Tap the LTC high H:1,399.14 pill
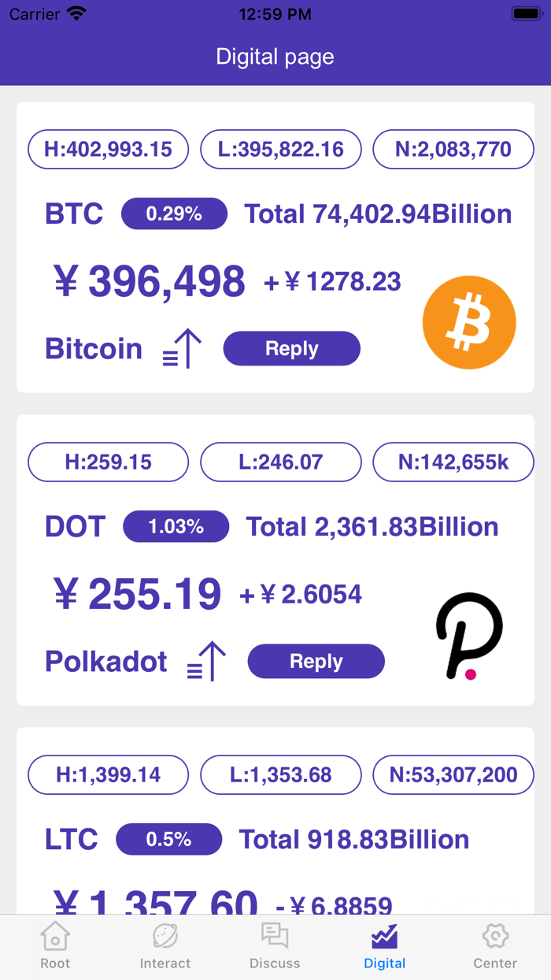 coord(109,775)
